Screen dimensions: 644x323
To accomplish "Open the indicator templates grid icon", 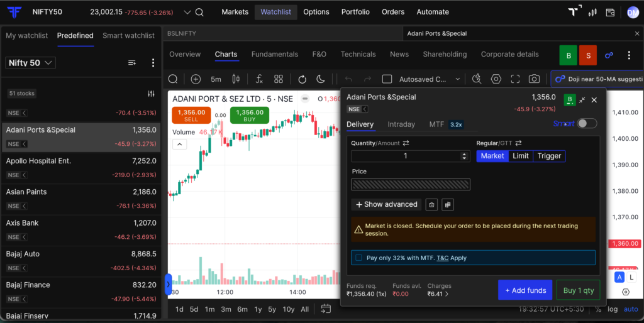I will click(279, 79).
